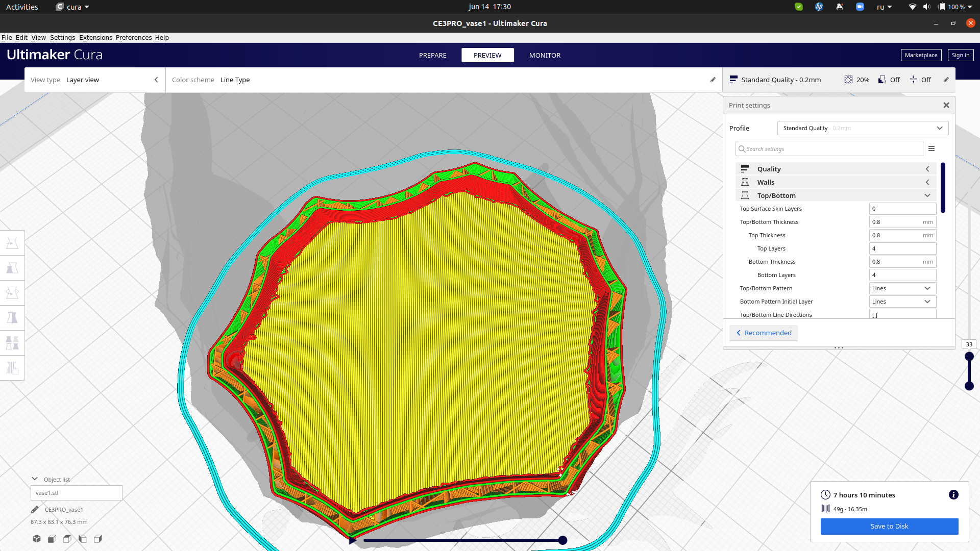Click the Search settings field
Viewport: 980px width, 551px height.
(829, 148)
